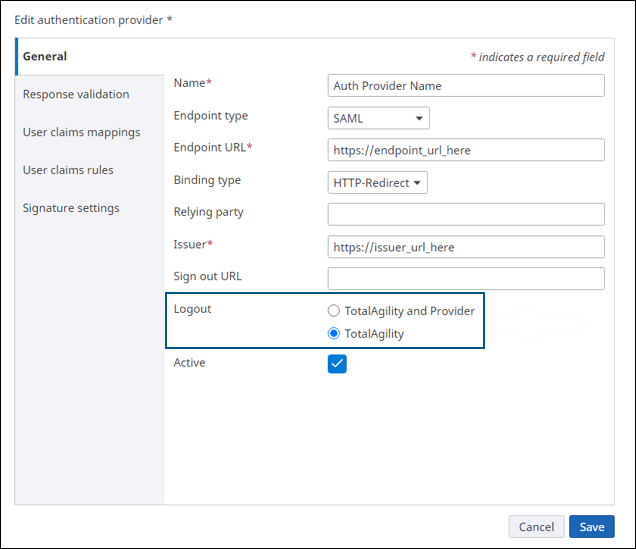Viewport: 636px width, 549px height.
Task: Click the Logout field label
Action: pyautogui.click(x=193, y=309)
